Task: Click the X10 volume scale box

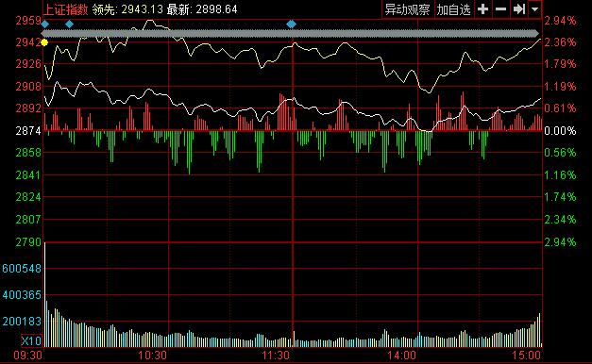Action: [31, 341]
